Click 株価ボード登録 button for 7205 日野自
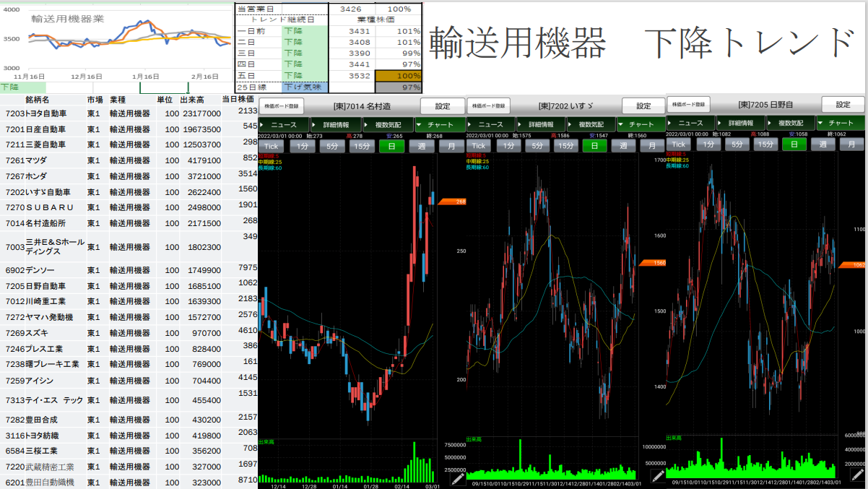This screenshot has width=868, height=489. coord(689,105)
